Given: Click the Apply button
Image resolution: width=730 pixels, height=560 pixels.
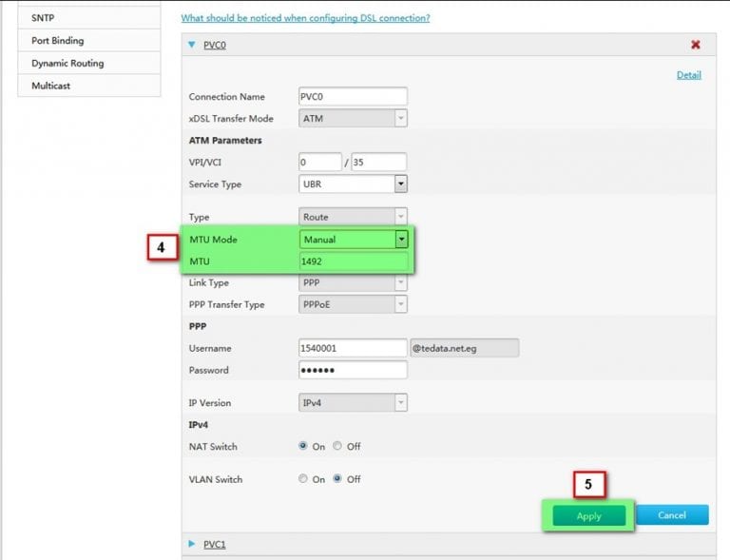Looking at the screenshot, I should pos(588,516).
